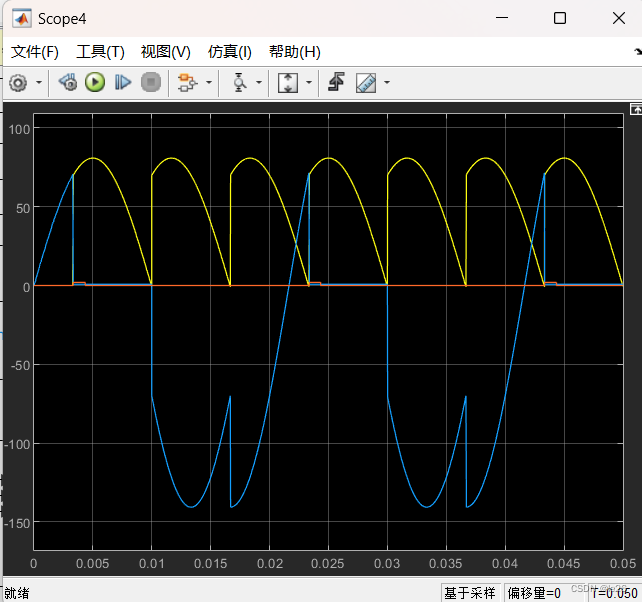Click the T=0.050 time status
The width and height of the screenshot is (642, 602).
[614, 593]
